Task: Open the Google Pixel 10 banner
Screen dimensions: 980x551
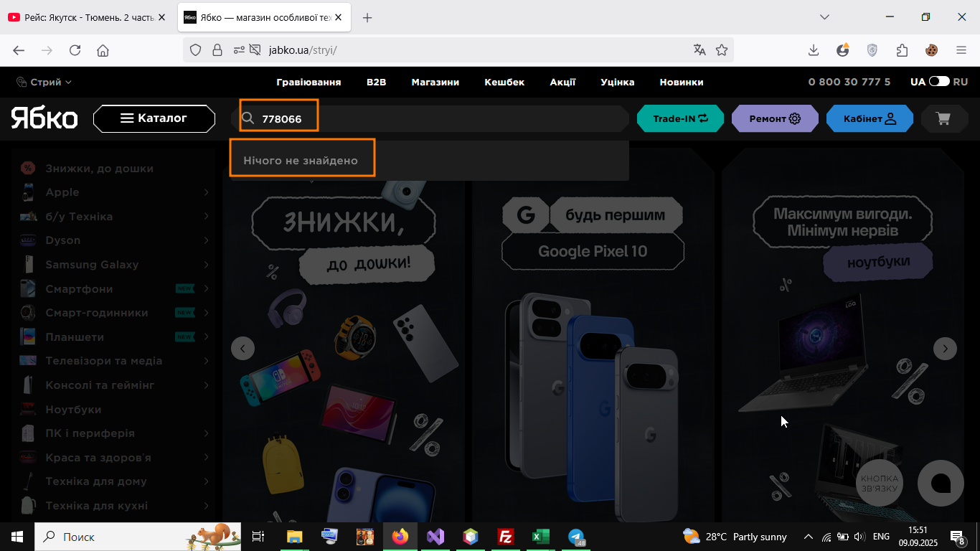Action: tap(593, 336)
